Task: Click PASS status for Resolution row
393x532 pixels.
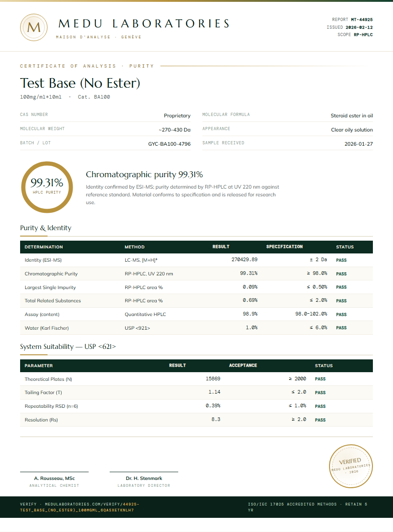Action: (x=320, y=420)
